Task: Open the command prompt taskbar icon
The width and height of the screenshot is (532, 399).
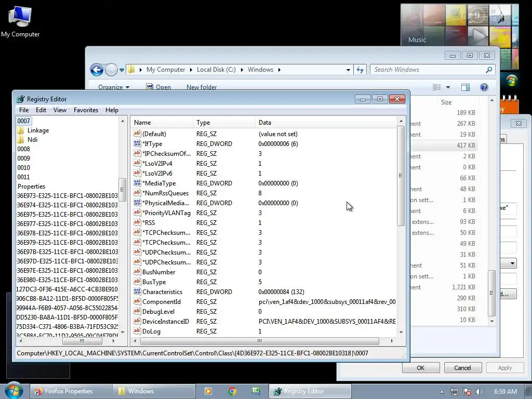Action: coord(256,391)
